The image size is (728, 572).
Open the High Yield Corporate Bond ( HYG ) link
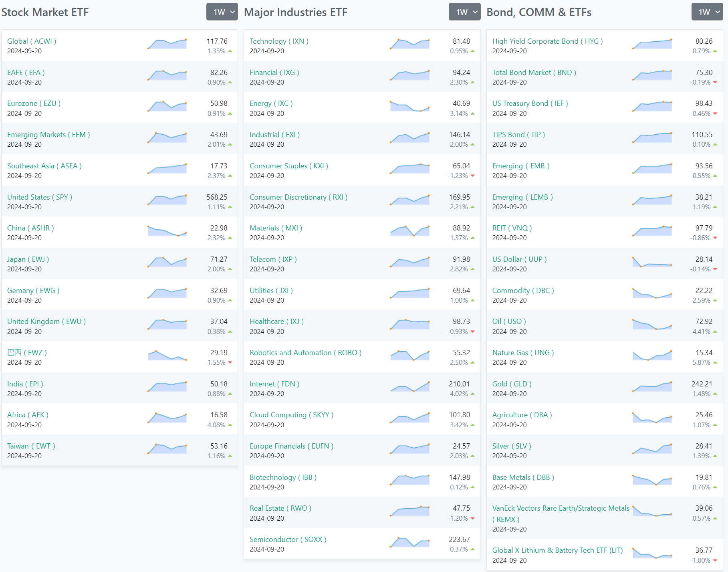[x=548, y=41]
